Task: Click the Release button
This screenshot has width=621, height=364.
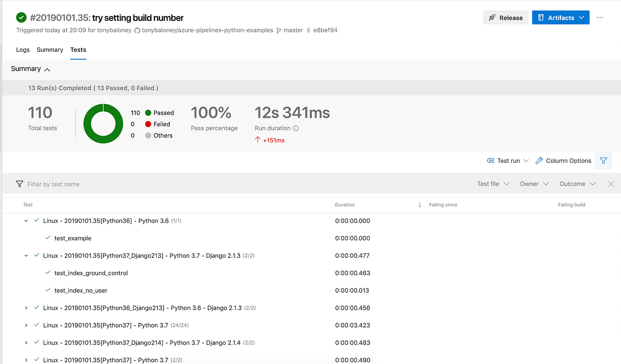Action: pyautogui.click(x=506, y=17)
